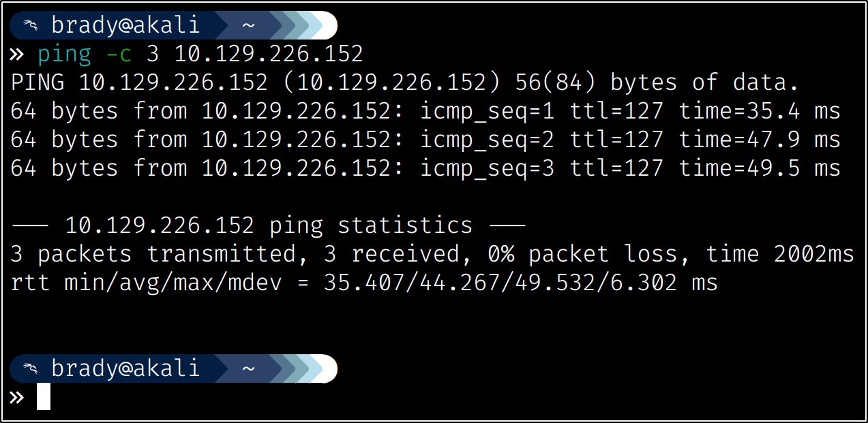Click brady@akali in the top prompt
This screenshot has width=868, height=423.
pos(125,26)
